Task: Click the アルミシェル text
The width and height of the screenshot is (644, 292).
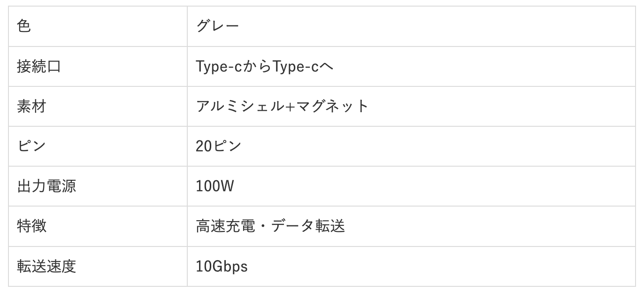Action: click(x=237, y=107)
